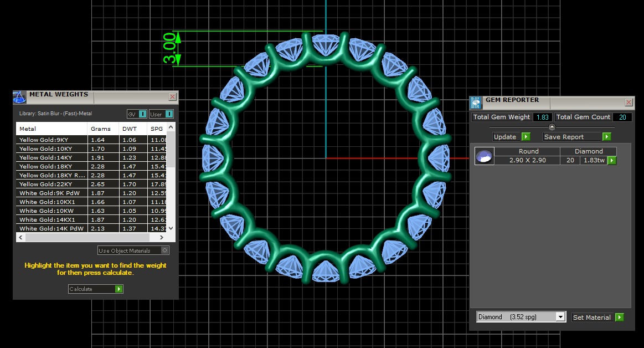Viewport: 644px width, 348px height.
Task: Click the 3.00 dimension label in viewport
Action: [169, 48]
